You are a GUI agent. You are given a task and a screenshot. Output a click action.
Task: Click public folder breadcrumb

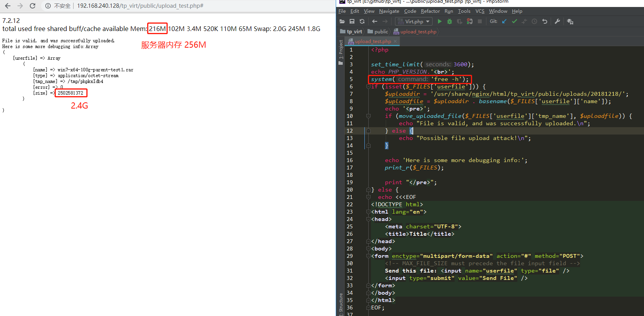point(378,32)
